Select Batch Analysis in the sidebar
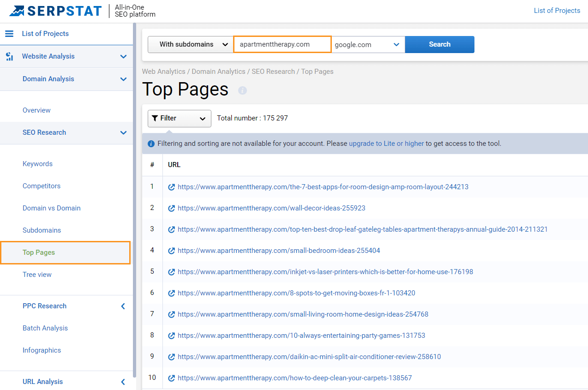Screen dimensions: 588x390 (x=45, y=328)
